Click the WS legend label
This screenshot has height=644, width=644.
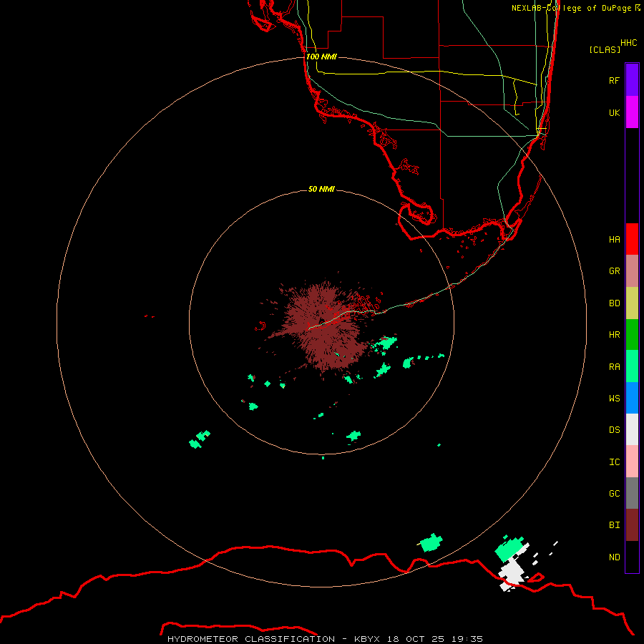[614, 398]
